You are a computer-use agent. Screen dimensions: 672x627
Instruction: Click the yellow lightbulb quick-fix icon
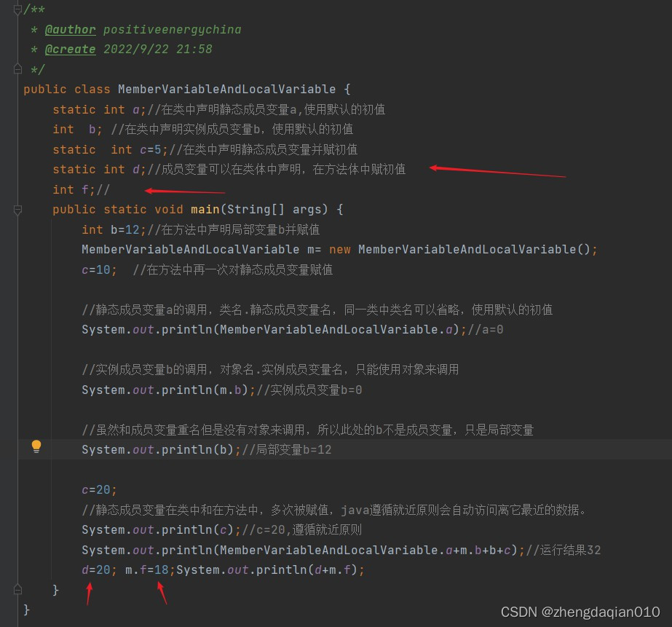click(36, 446)
